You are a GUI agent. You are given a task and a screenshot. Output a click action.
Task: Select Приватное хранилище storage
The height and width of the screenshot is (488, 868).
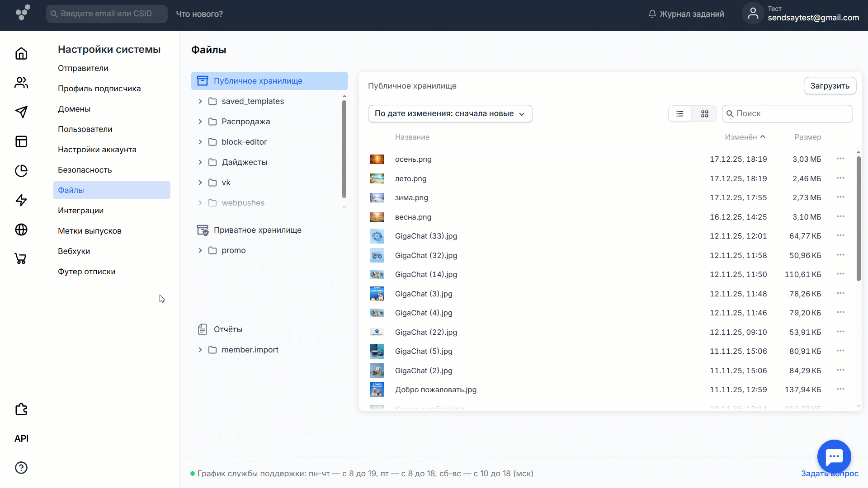pos(258,230)
